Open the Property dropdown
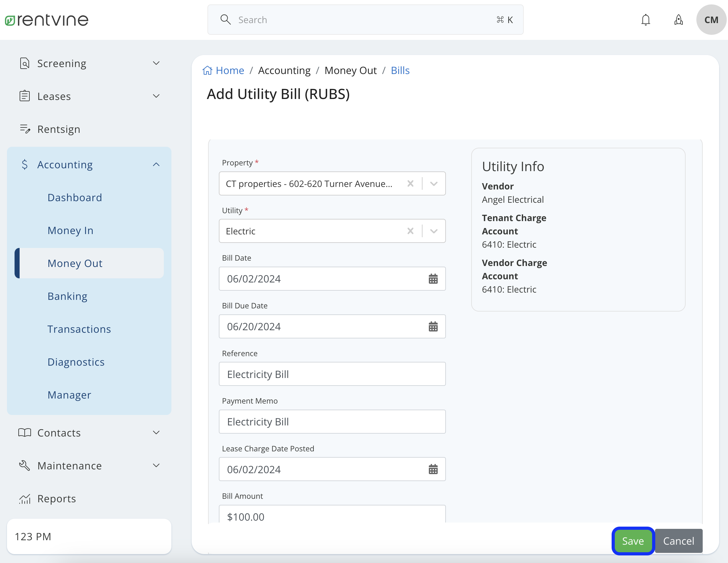The width and height of the screenshot is (728, 563). tap(434, 183)
